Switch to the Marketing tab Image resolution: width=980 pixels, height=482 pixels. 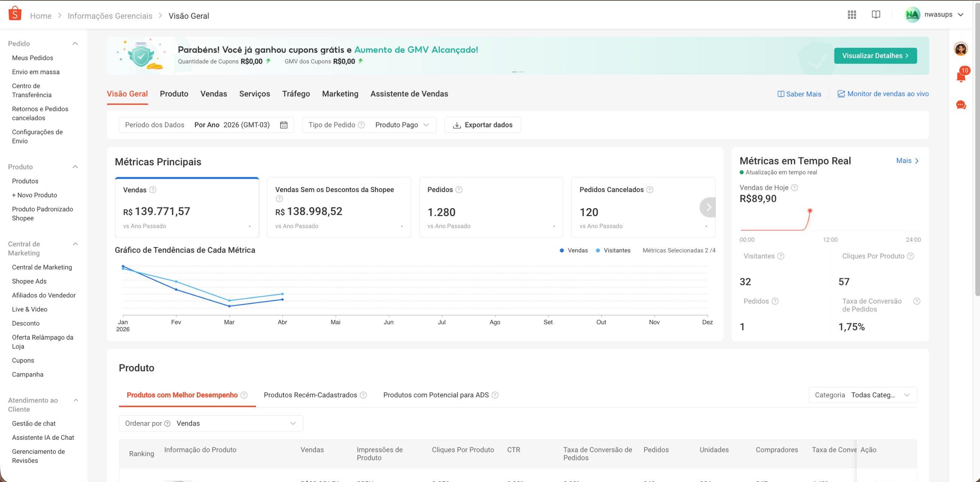tap(340, 94)
